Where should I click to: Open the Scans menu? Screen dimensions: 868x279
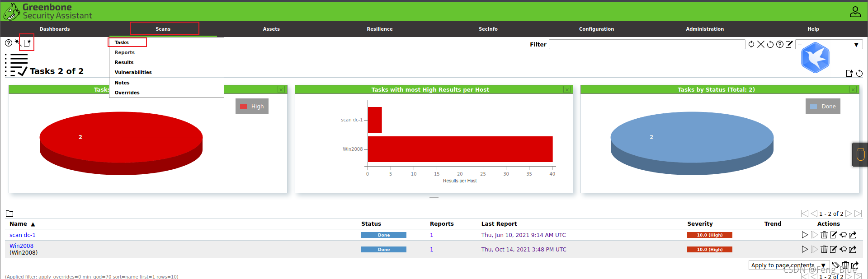point(163,29)
